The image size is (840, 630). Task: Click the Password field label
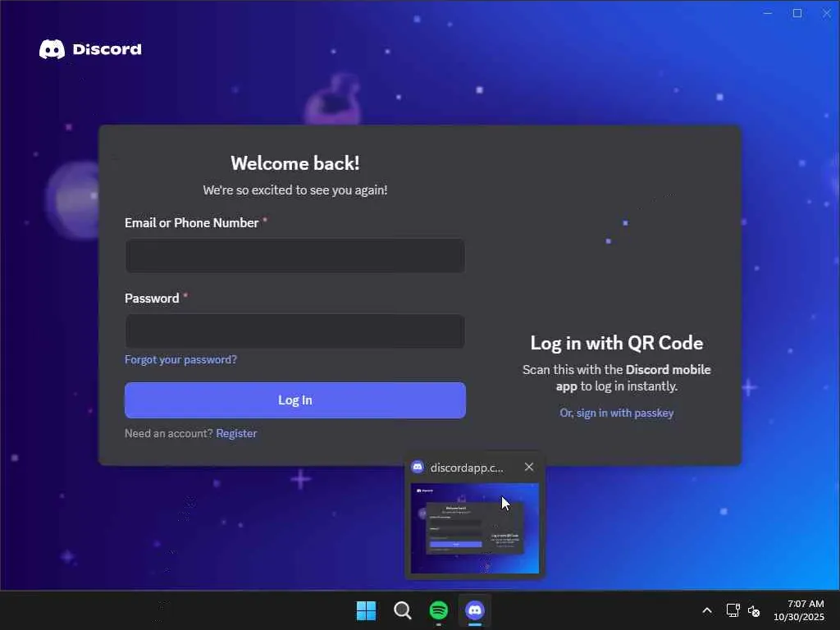pos(152,299)
